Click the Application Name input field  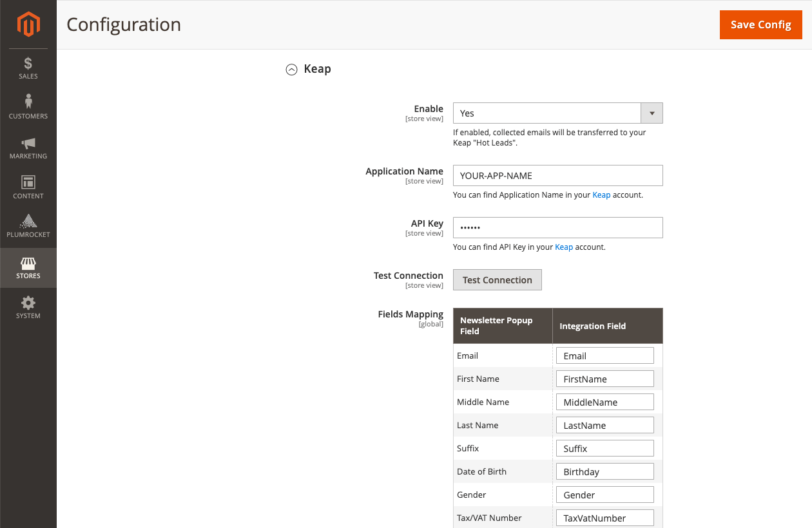(557, 175)
